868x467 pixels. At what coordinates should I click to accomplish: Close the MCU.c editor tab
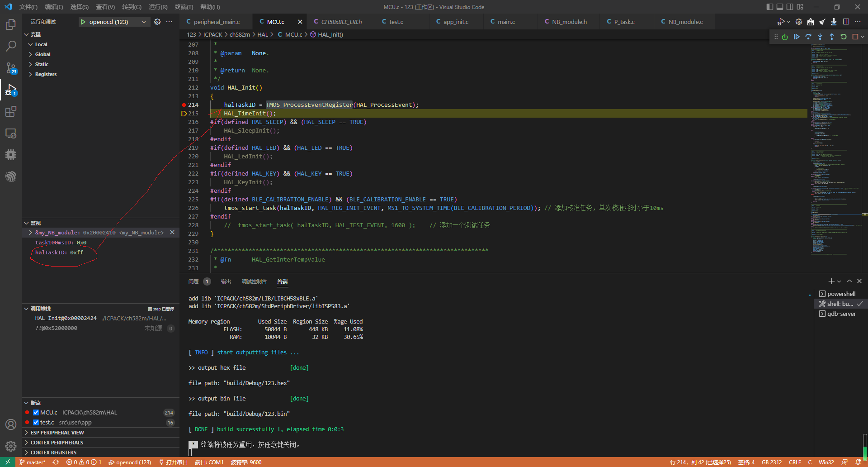point(300,22)
